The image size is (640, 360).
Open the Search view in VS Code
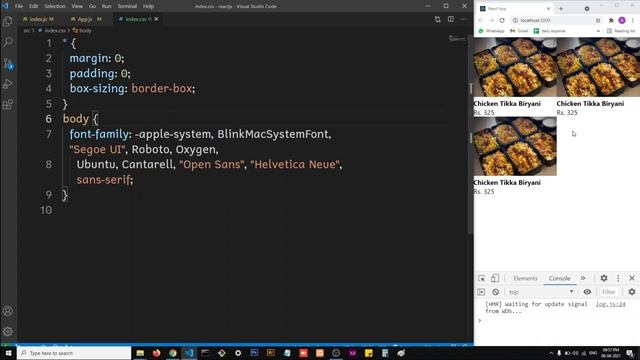click(8, 42)
